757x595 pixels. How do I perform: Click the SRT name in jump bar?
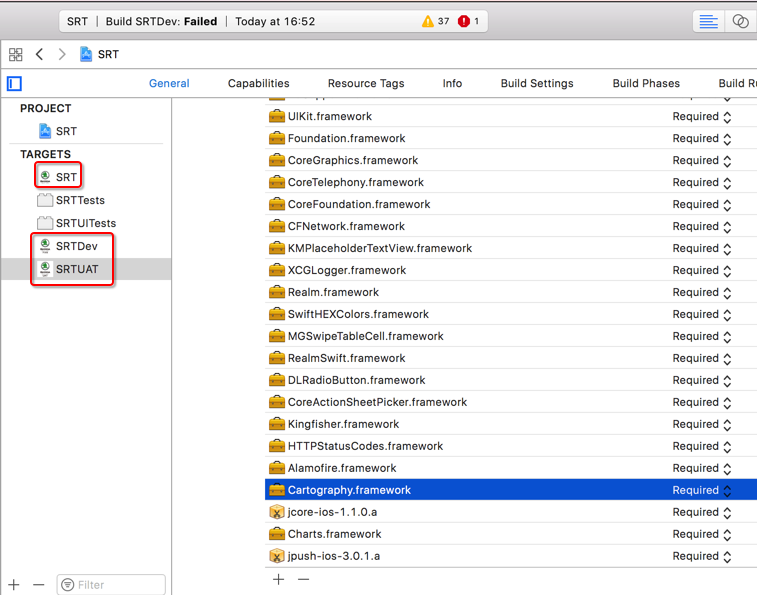click(x=108, y=54)
